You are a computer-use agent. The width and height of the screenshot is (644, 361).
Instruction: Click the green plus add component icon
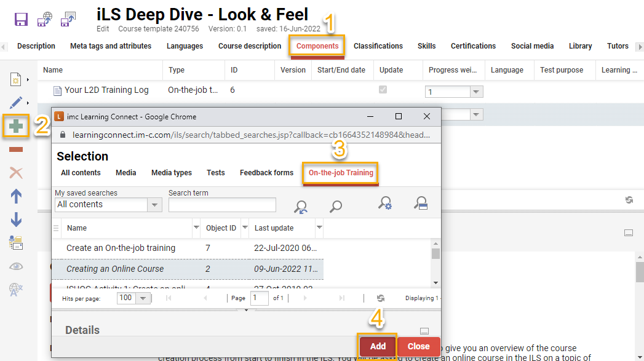[17, 126]
